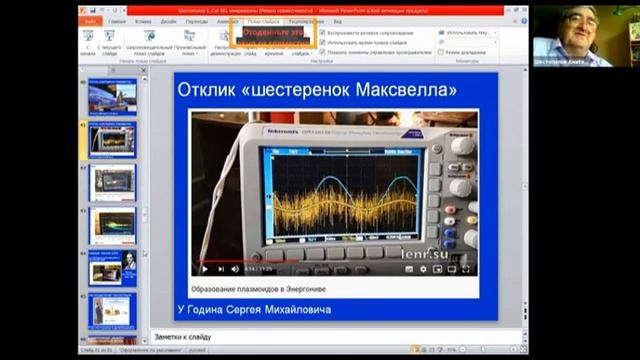This screenshot has height=360, width=640.
Task: Make the video fullscreen
Action: click(x=466, y=269)
